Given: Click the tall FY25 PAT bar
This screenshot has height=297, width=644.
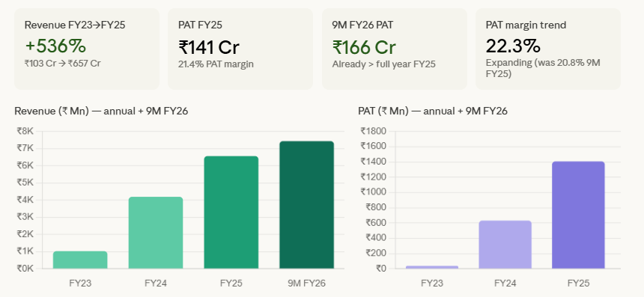Looking at the screenshot, I should pos(578,215).
